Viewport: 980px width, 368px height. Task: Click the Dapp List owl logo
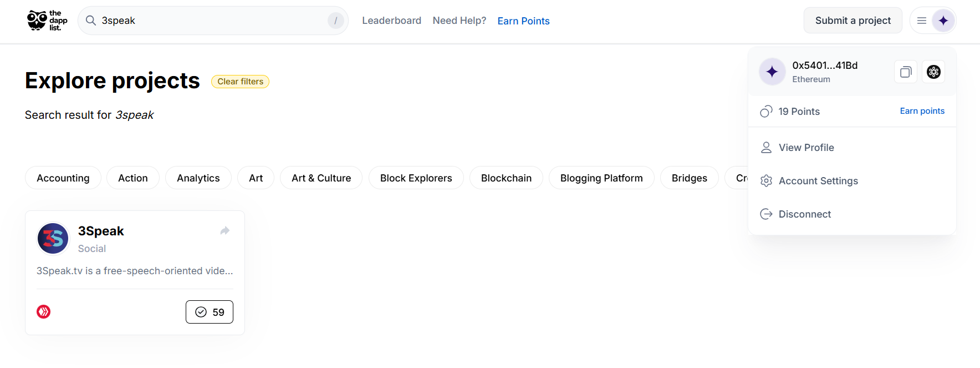tap(47, 21)
